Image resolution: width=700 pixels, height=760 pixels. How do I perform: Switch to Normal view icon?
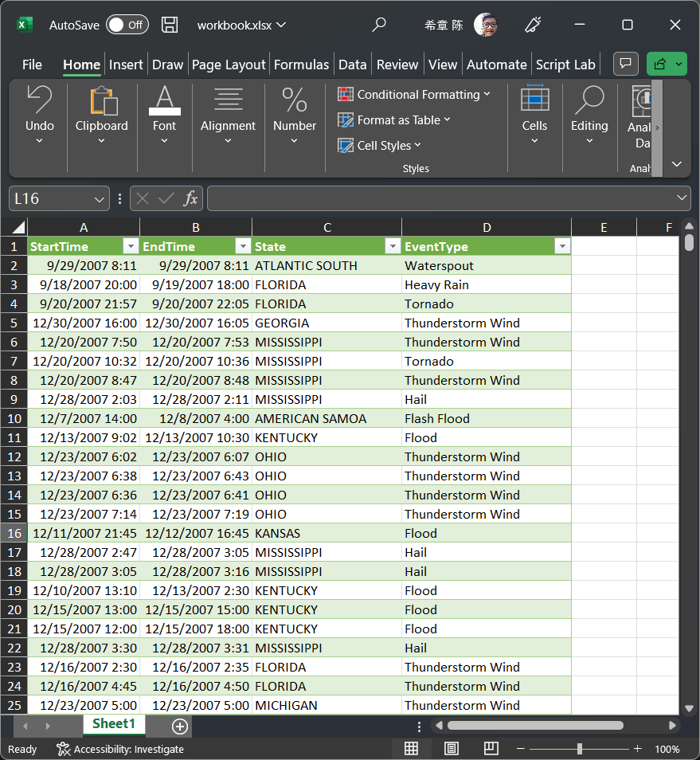point(411,749)
